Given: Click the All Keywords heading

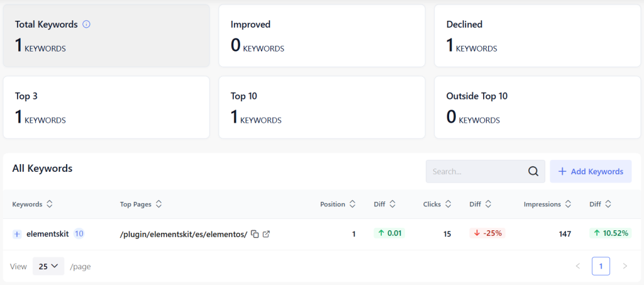Looking at the screenshot, I should pyautogui.click(x=42, y=169).
